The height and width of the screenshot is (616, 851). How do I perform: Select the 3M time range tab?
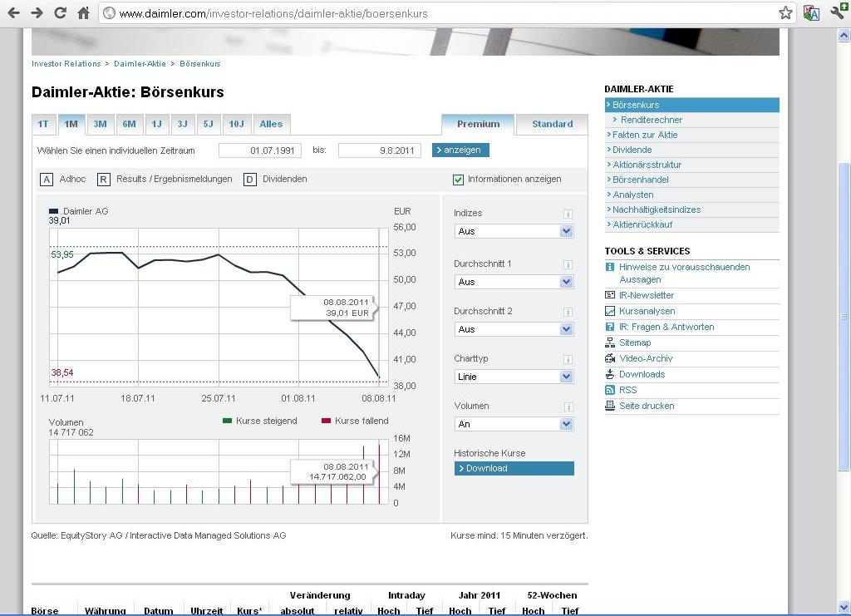pyautogui.click(x=100, y=125)
